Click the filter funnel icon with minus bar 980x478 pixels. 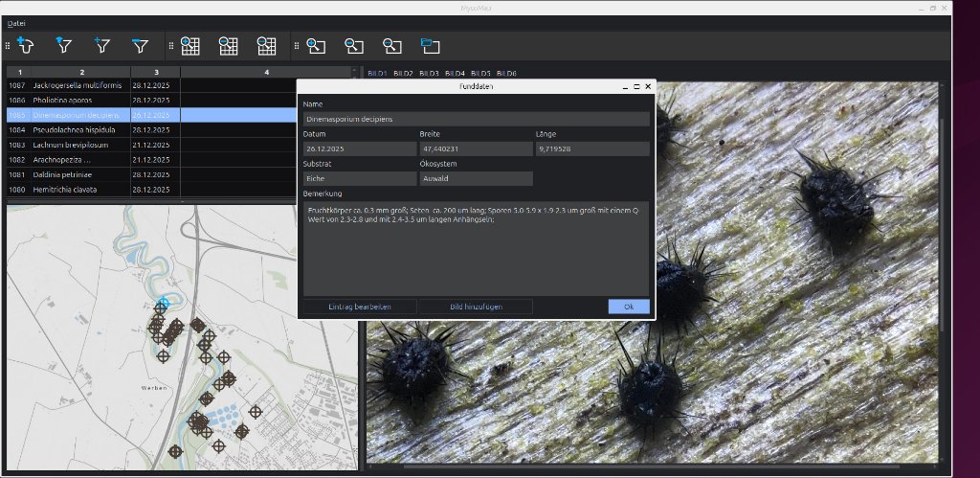pyautogui.click(x=141, y=44)
